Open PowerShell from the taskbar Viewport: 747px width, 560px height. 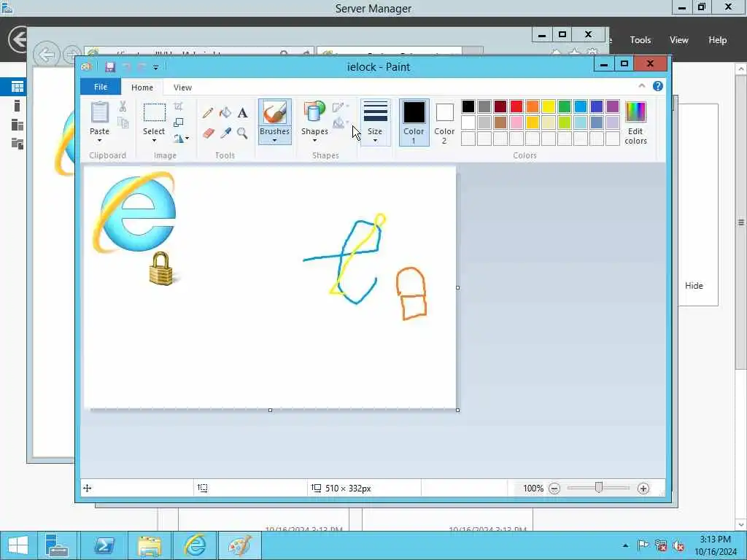[x=104, y=545]
